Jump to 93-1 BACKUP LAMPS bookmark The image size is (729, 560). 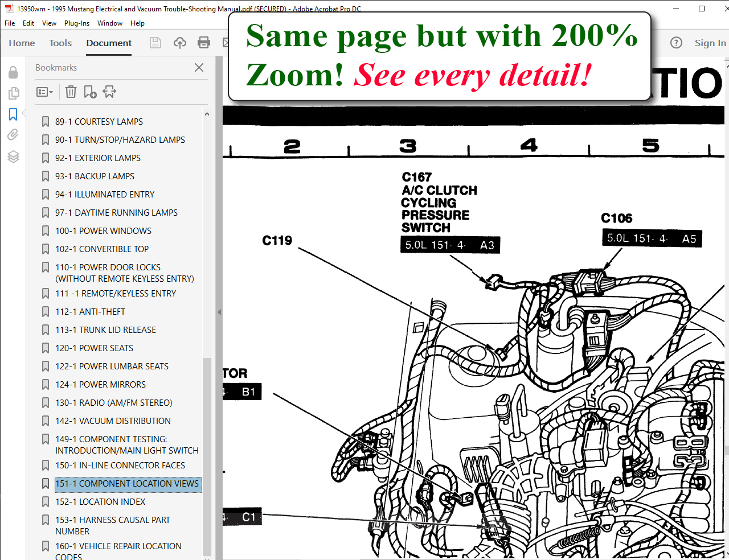(95, 176)
